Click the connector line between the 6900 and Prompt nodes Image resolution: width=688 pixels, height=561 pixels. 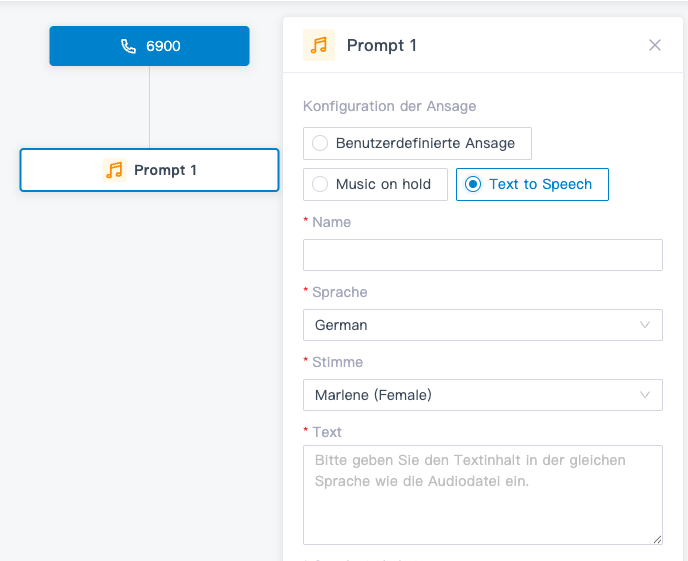(150, 107)
